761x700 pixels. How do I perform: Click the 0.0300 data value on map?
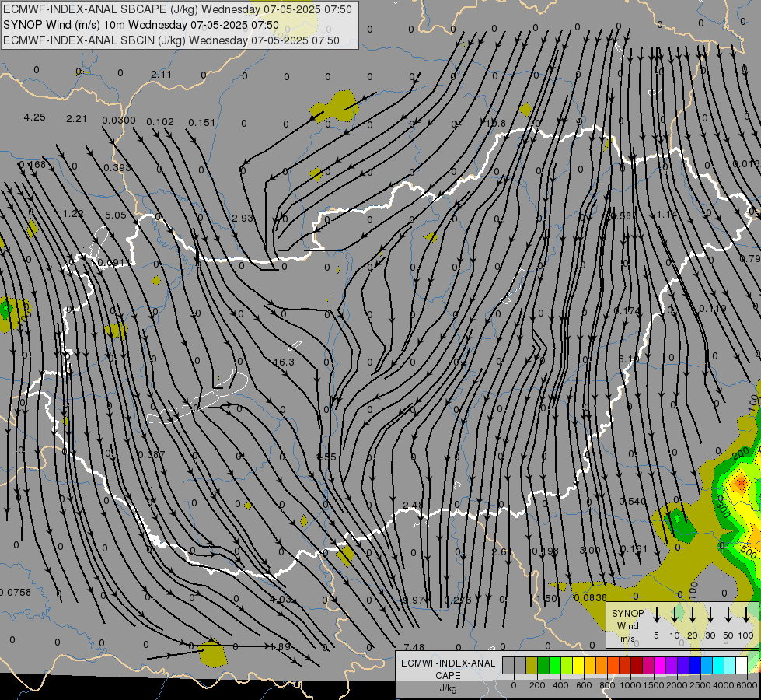tap(119, 120)
